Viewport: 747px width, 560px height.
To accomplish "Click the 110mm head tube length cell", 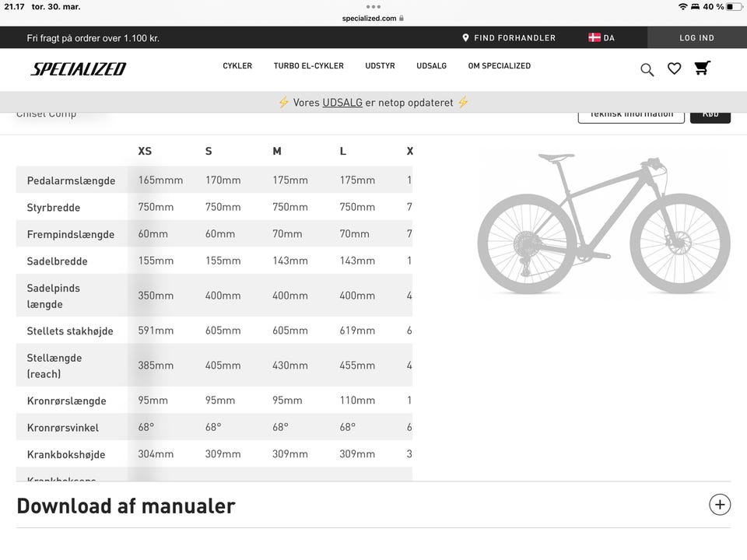I will click(357, 400).
